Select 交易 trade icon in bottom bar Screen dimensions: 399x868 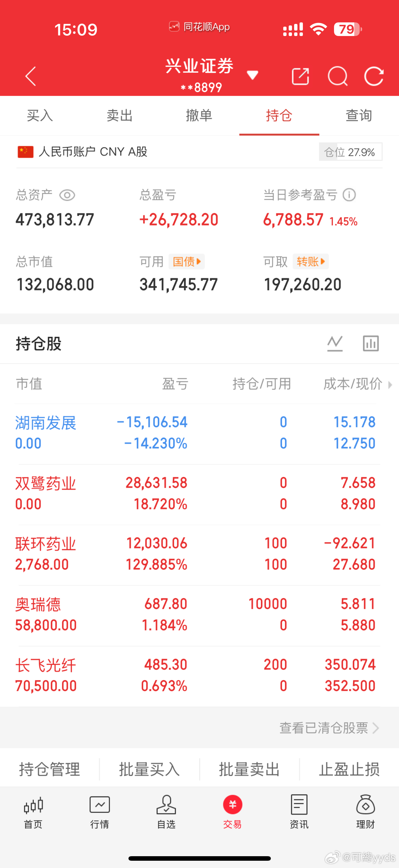[232, 812]
